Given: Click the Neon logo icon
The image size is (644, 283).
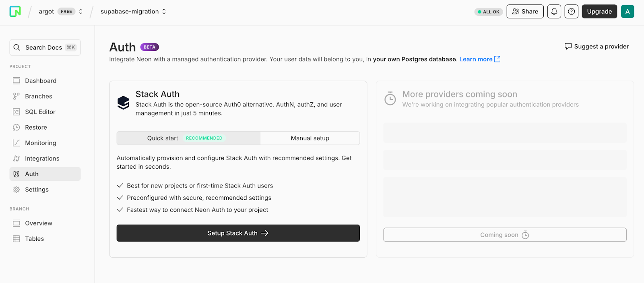Looking at the screenshot, I should 15,11.
